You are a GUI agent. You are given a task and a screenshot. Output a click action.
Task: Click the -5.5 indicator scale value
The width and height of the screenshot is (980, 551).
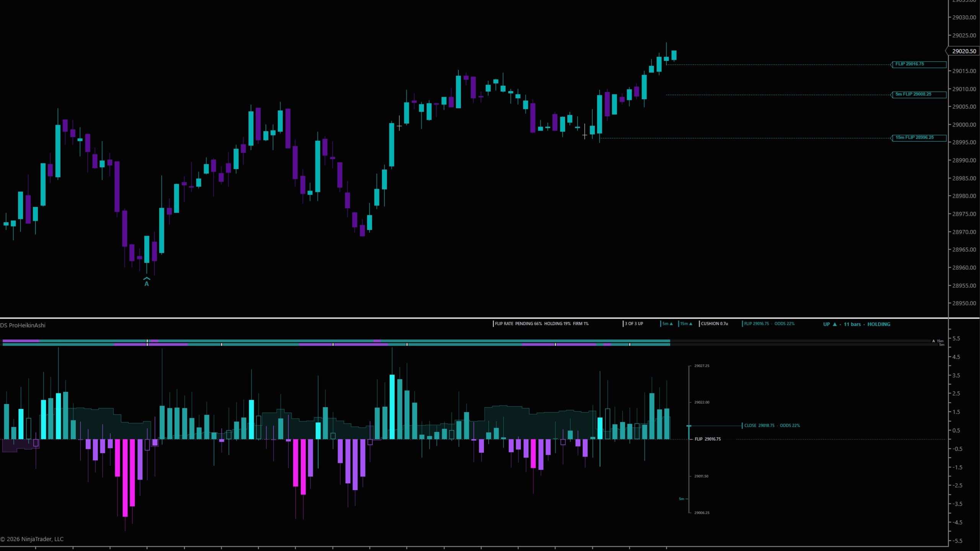tap(957, 541)
